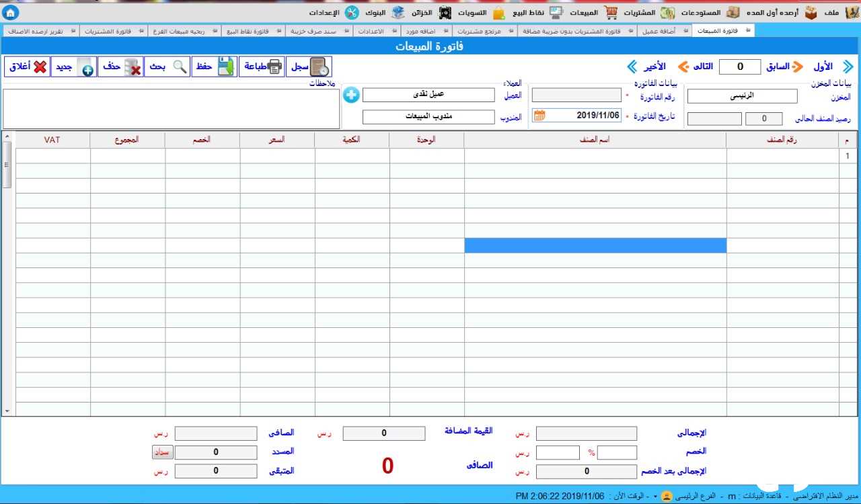861x504 pixels.
Task: Click the جديد new invoice button
Action: (x=74, y=67)
